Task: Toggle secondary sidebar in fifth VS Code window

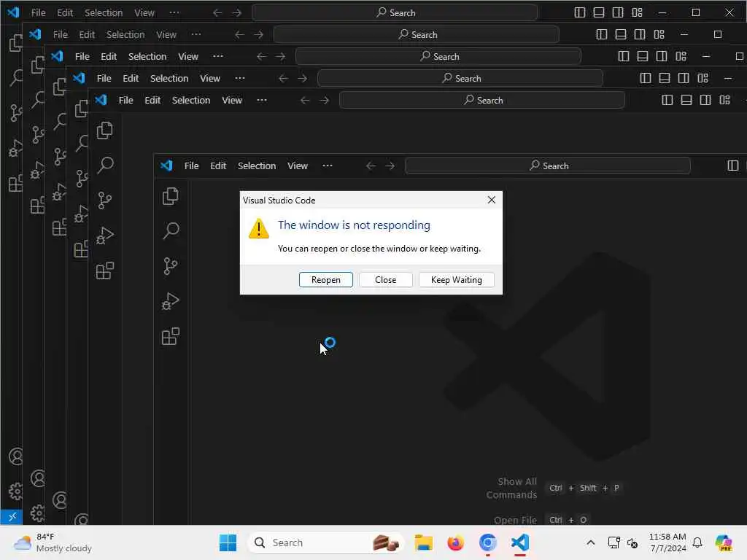Action: click(640, 34)
